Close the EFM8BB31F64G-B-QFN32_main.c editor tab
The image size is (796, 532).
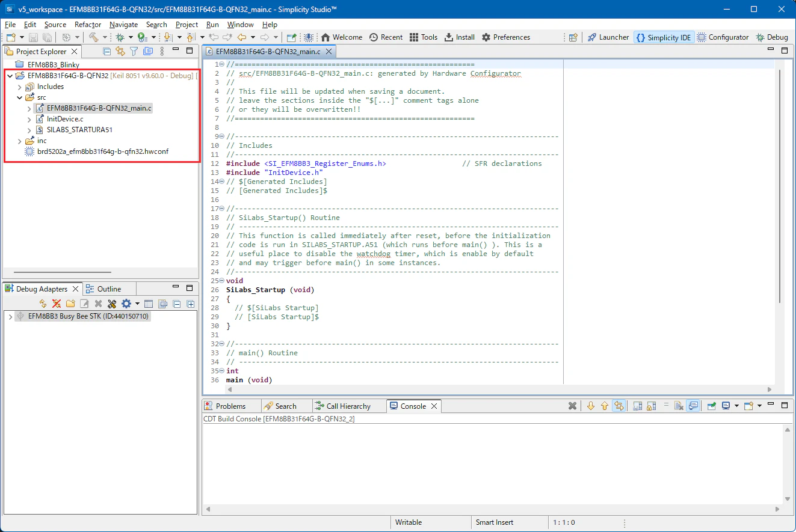[330, 52]
